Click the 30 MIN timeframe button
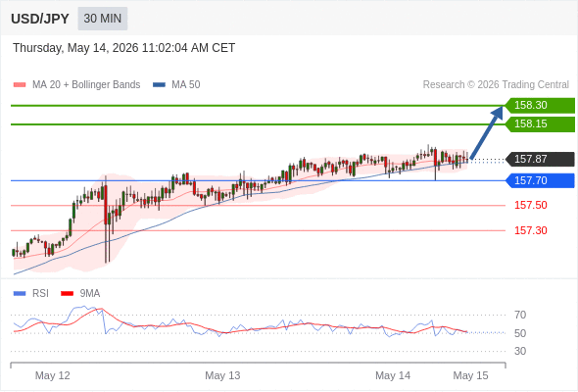The height and width of the screenshot is (392, 578). point(103,19)
